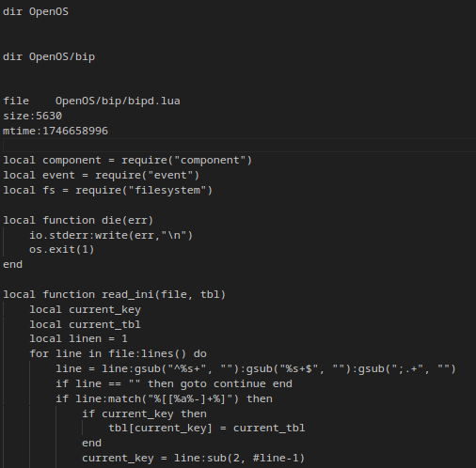Click the mtime:1746658996 line
Image resolution: width=476 pixels, height=468 pixels.
coord(56,131)
